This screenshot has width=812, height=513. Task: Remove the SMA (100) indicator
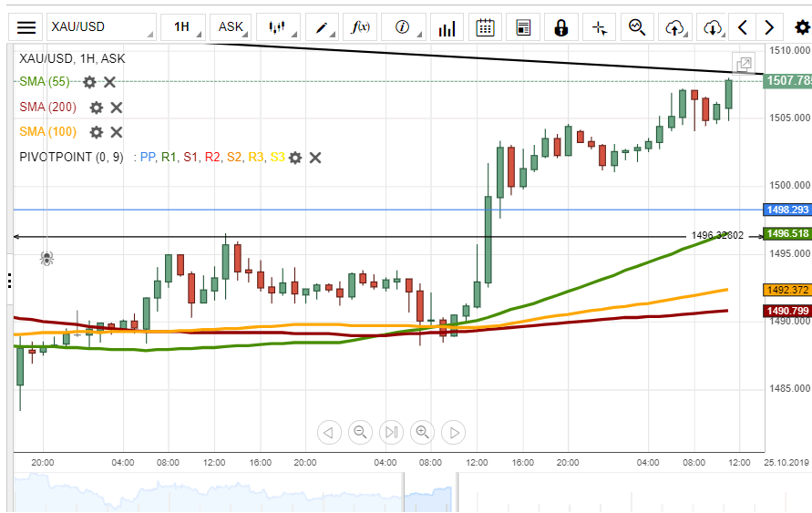(117, 132)
